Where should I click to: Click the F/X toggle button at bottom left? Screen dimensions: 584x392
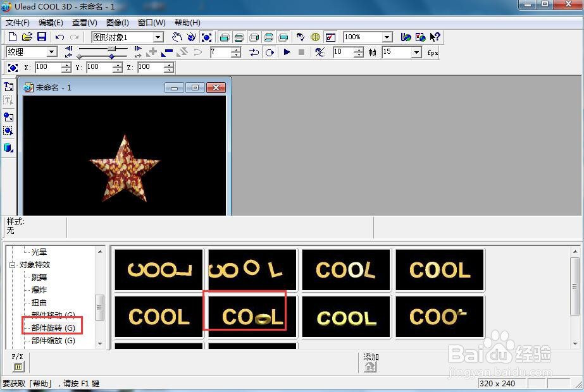tap(18, 367)
